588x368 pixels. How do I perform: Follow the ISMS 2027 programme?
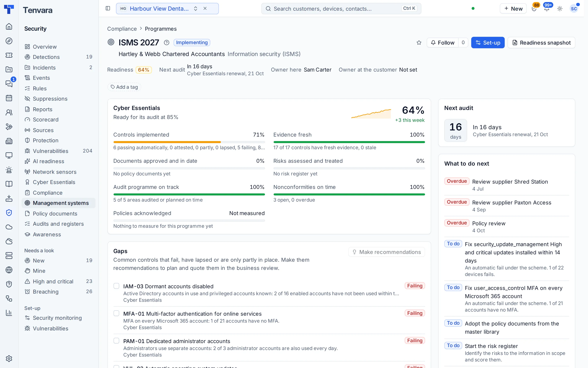(x=442, y=43)
